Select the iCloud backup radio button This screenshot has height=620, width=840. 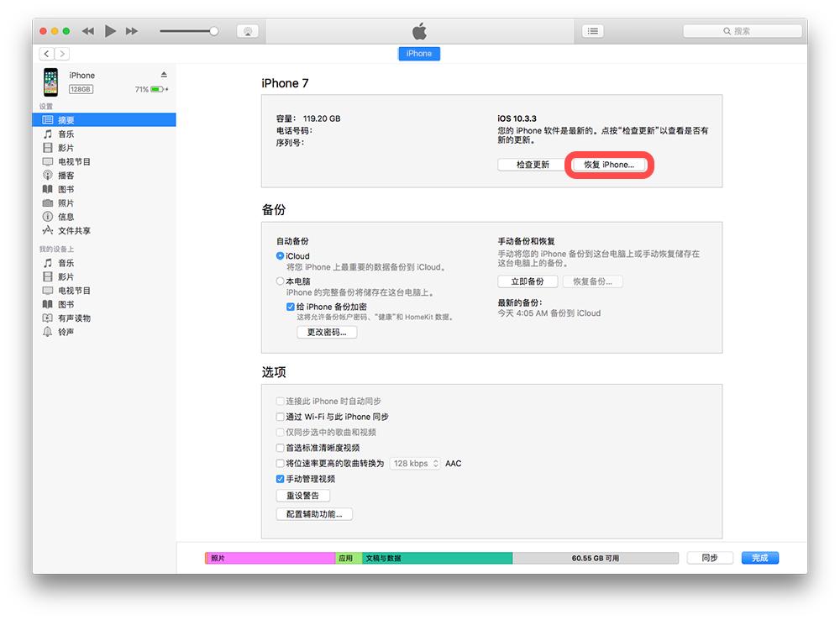pyautogui.click(x=280, y=256)
